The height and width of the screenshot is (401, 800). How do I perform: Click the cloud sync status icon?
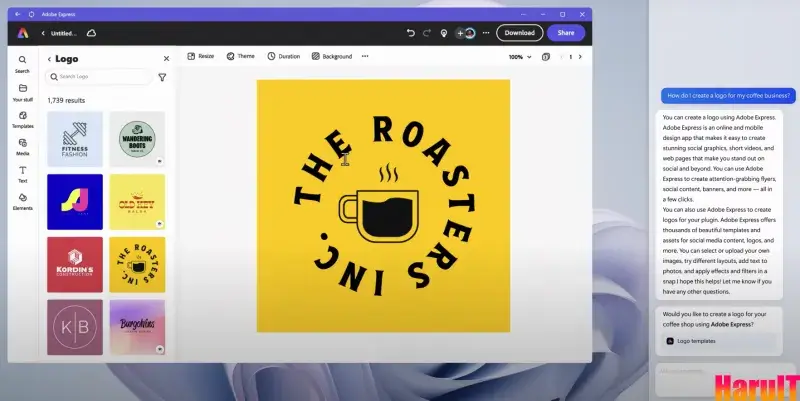click(91, 33)
